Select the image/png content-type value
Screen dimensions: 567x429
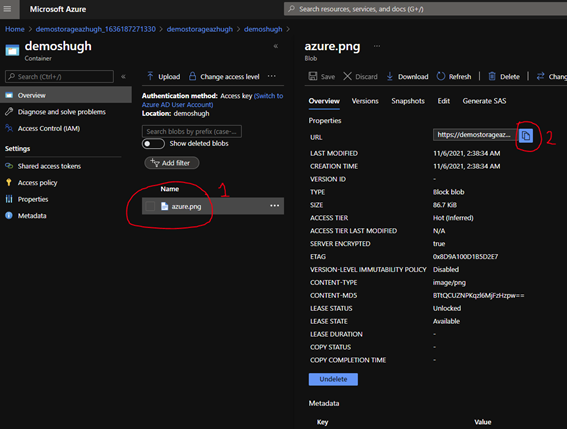[449, 283]
